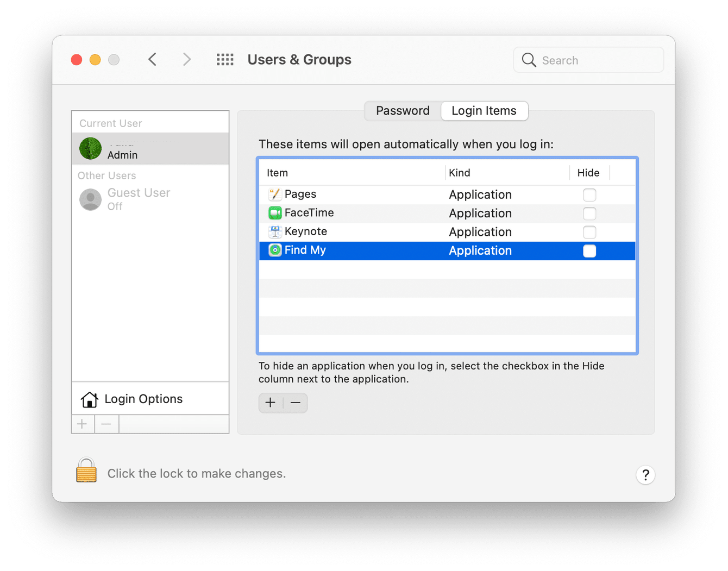Minimize the window with yellow button
The height and width of the screenshot is (571, 728).
95,60
